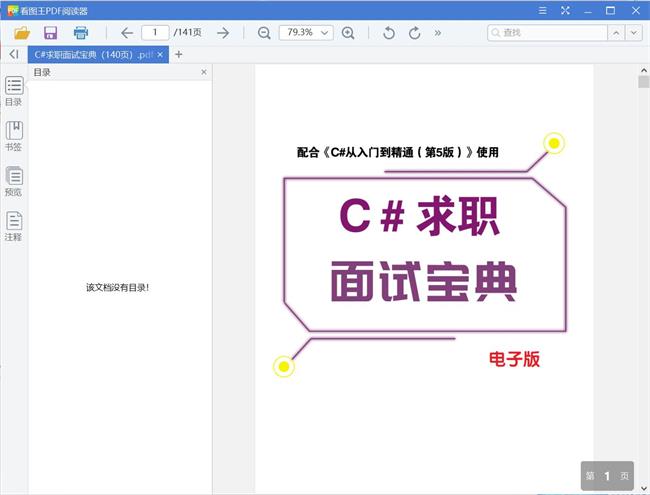This screenshot has height=495, width=650.
Task: Find the next search result with the down arrow
Action: point(634,32)
